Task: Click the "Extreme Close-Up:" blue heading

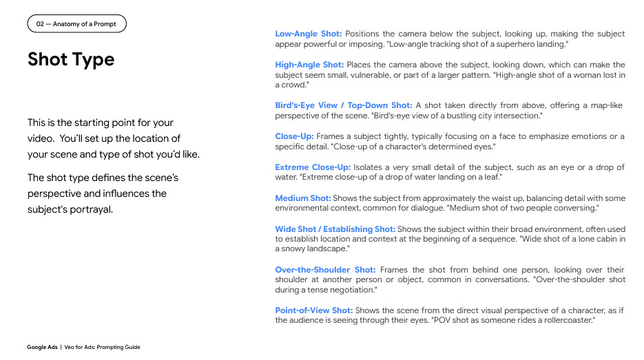Action: (313, 167)
